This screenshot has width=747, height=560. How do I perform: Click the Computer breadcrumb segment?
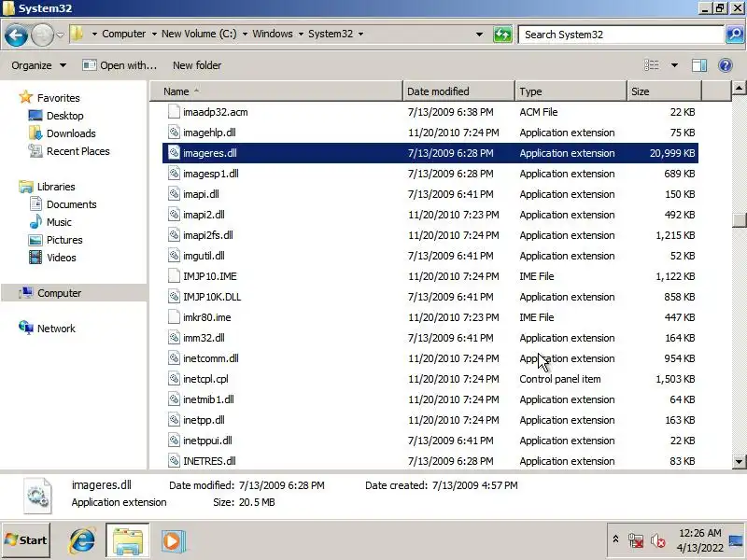[x=124, y=34]
